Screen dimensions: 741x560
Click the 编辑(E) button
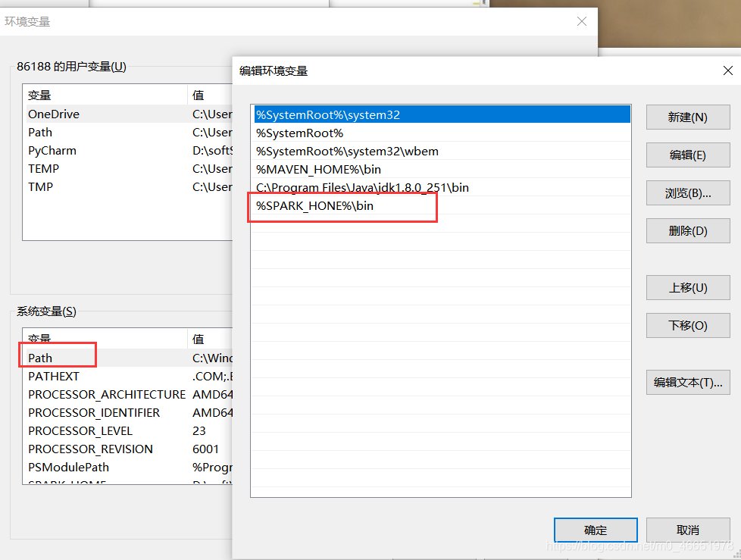tap(688, 155)
